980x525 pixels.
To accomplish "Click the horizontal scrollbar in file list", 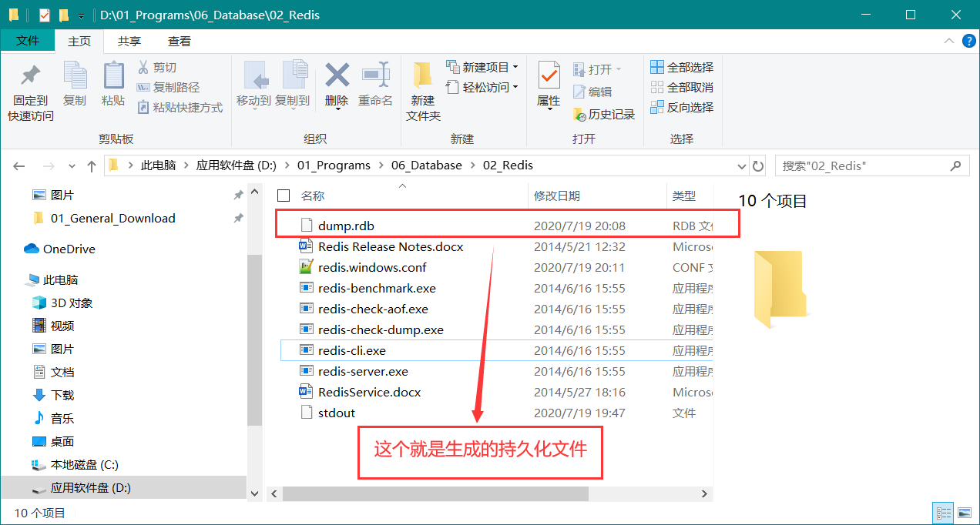I will coord(435,493).
